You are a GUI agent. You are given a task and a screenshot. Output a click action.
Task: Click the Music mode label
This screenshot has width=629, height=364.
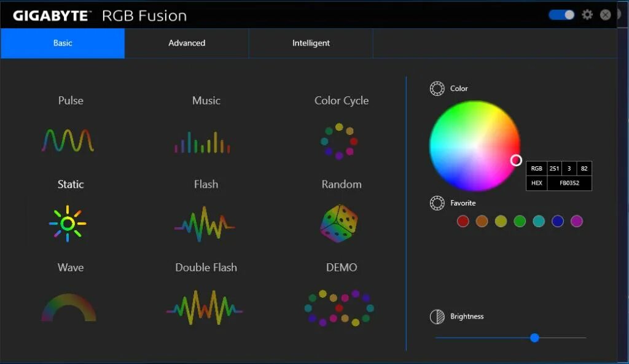click(206, 100)
